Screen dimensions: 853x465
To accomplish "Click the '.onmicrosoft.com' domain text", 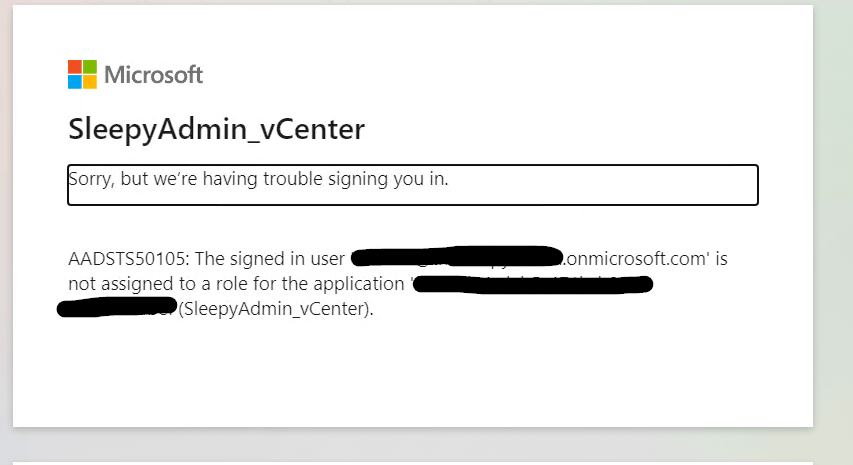I will point(638,260).
